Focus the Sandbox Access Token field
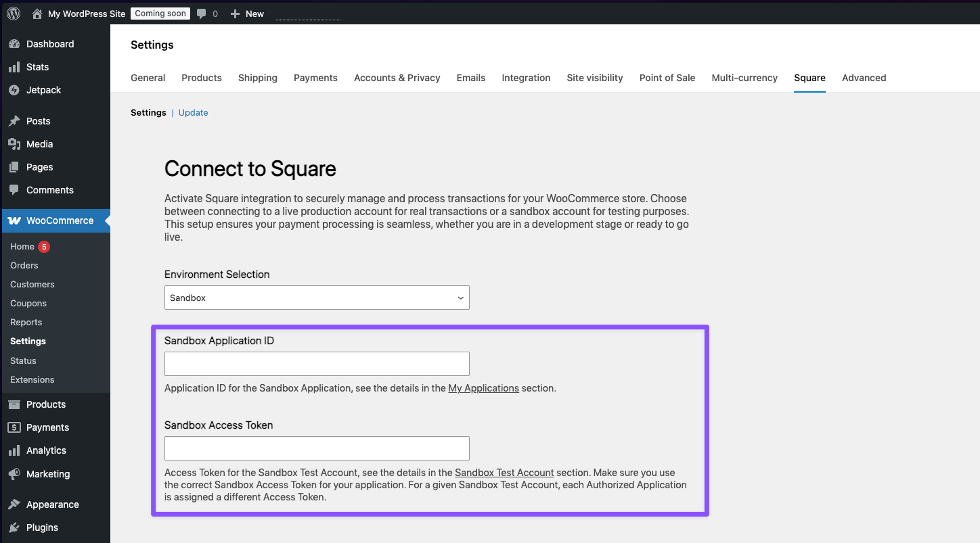This screenshot has height=543, width=980. (x=317, y=448)
